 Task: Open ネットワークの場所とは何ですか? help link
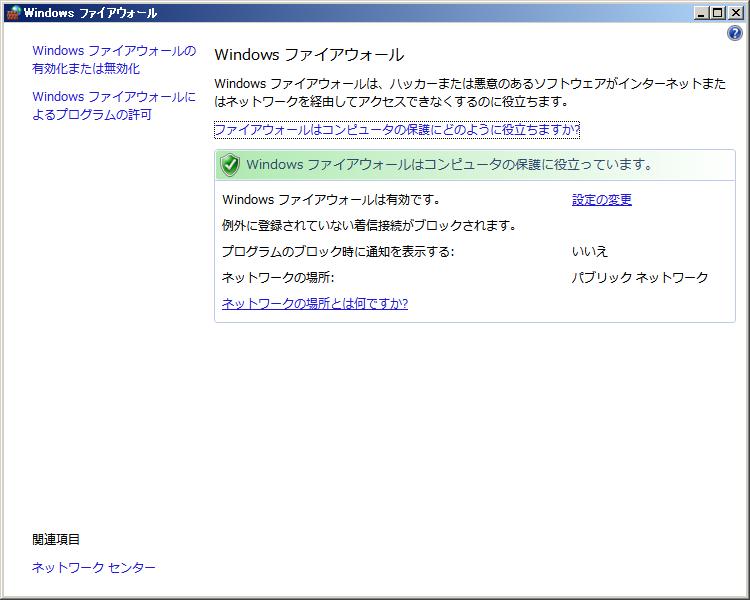315,303
